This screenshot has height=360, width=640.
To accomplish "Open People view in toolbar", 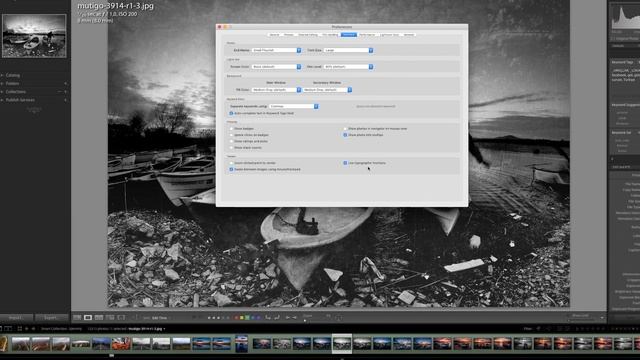I will [121, 318].
